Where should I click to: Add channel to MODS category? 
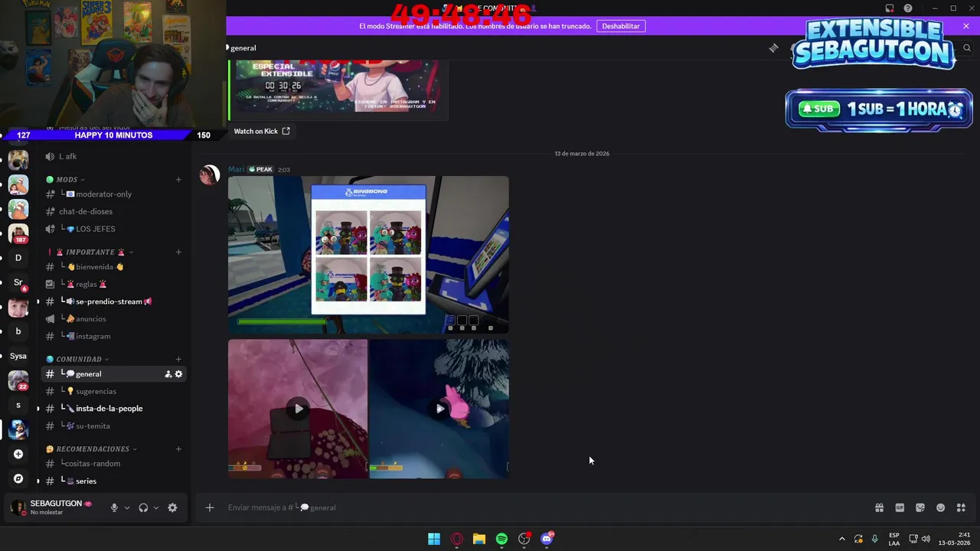178,180
